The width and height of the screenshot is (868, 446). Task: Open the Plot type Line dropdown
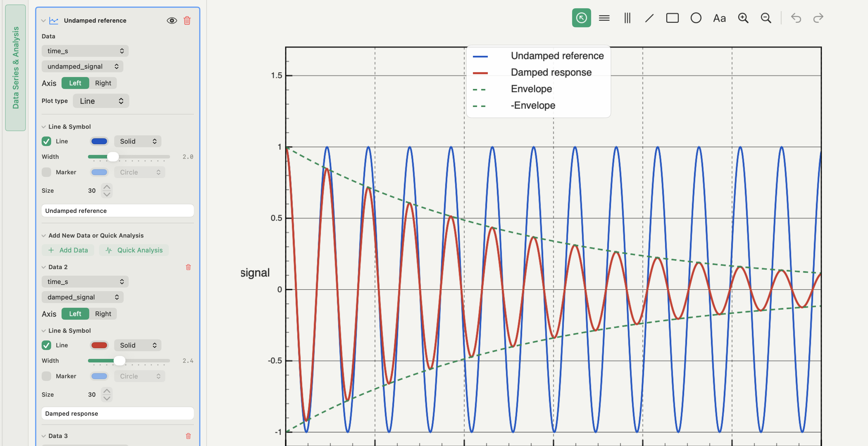[x=101, y=101]
